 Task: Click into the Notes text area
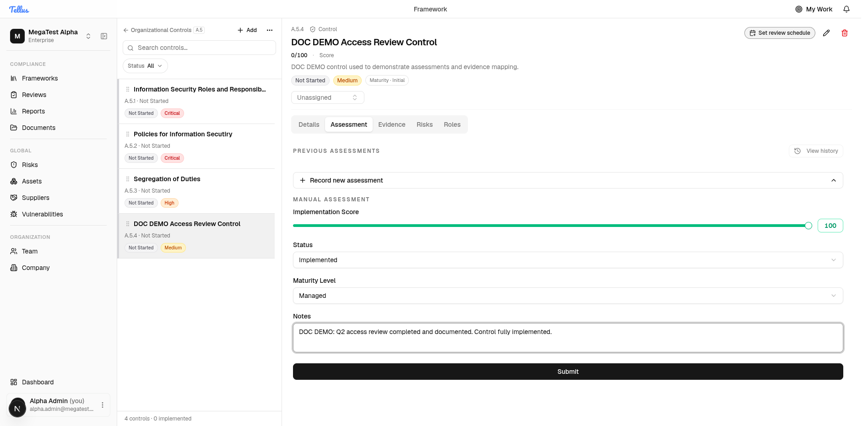click(568, 338)
